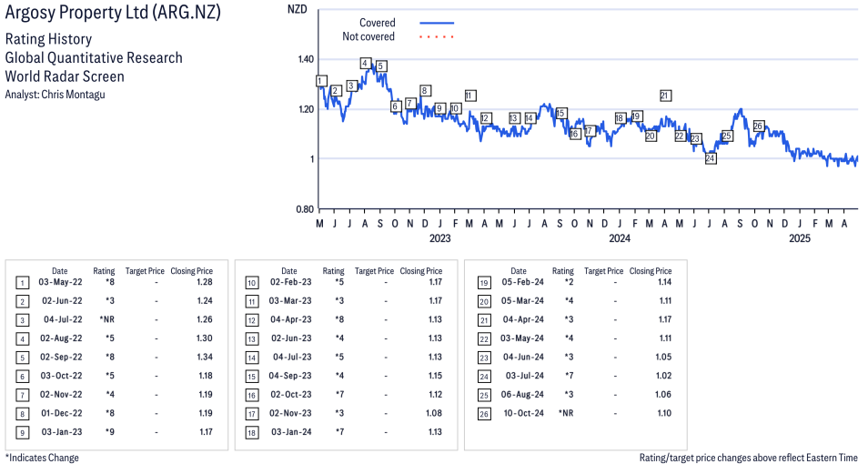868x464 pixels.
Task: Click the *NR rating for 10-Oct-24
Action: pyautogui.click(x=566, y=413)
